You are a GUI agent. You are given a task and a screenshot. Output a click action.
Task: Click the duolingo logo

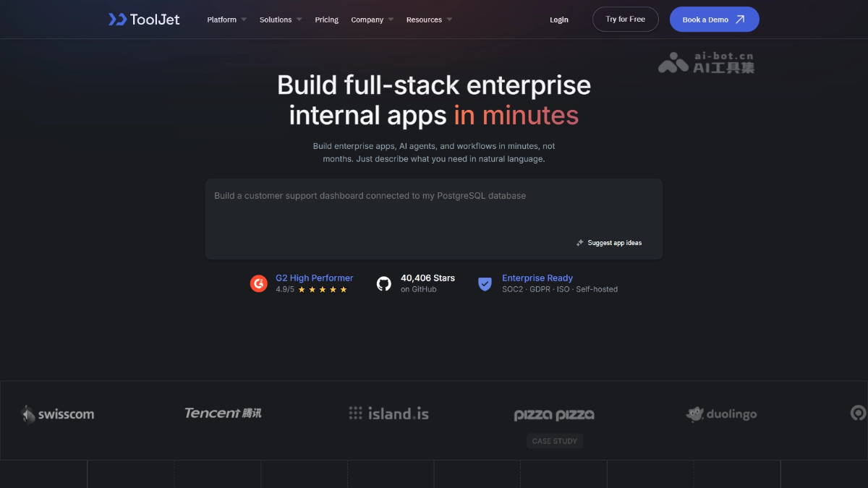click(x=721, y=414)
